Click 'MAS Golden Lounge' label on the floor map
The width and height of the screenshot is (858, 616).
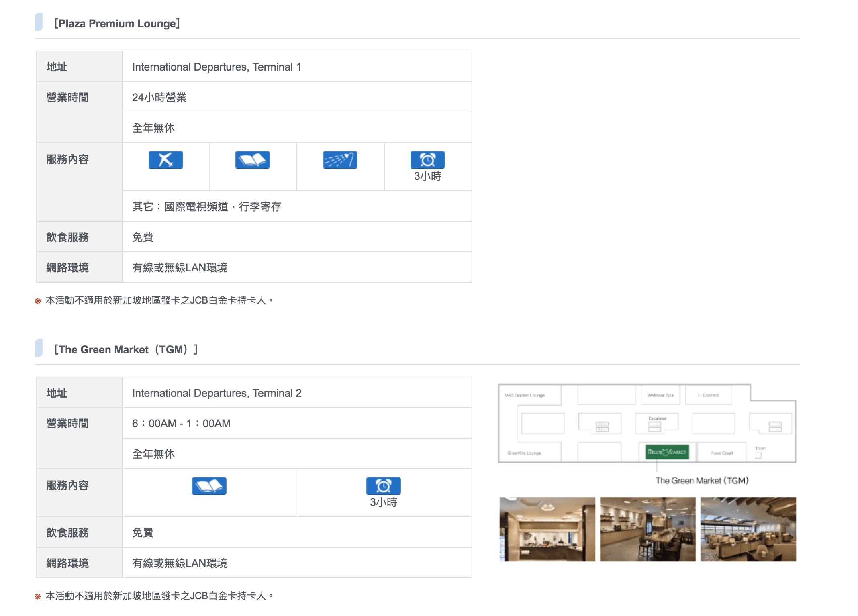pos(525,395)
